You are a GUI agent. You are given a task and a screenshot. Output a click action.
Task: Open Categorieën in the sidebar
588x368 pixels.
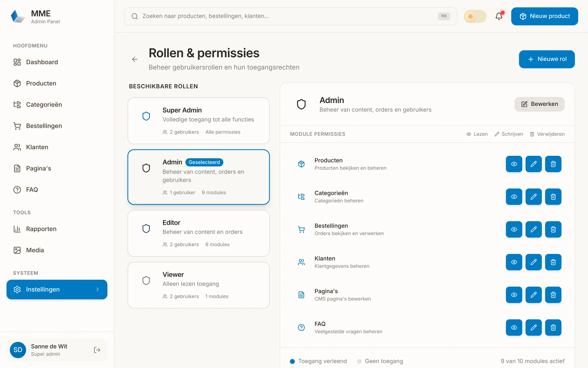tap(57, 105)
